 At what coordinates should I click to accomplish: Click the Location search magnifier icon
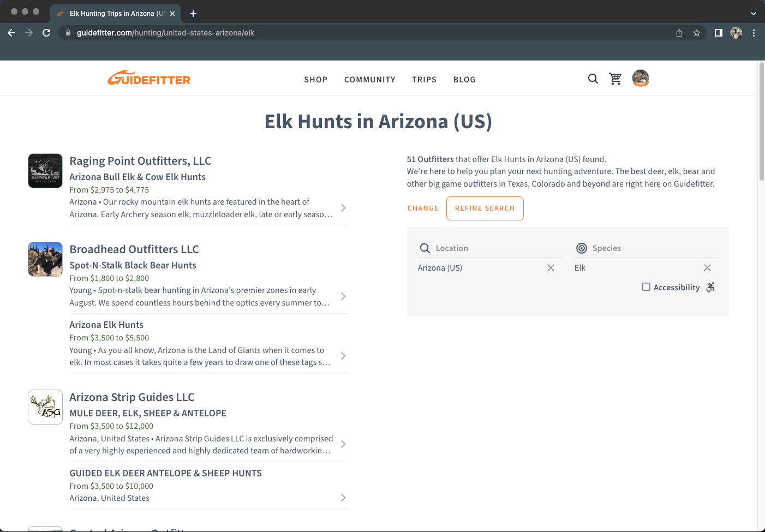425,248
